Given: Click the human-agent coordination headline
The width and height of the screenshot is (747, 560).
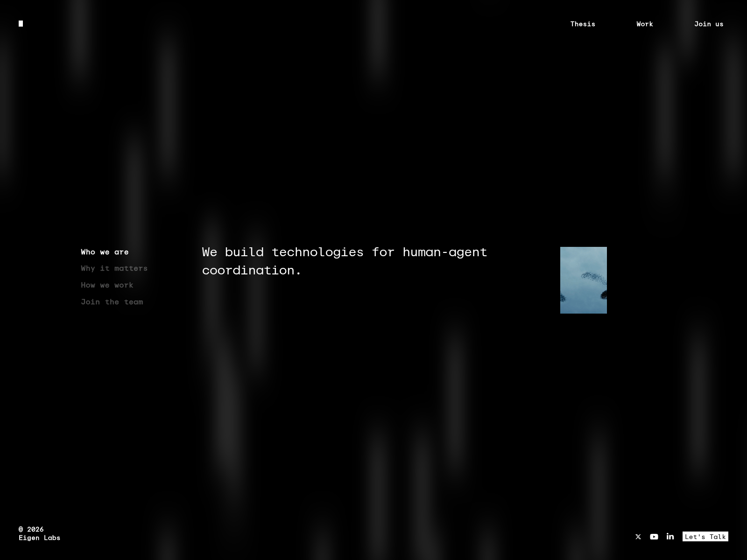Looking at the screenshot, I should point(345,261).
